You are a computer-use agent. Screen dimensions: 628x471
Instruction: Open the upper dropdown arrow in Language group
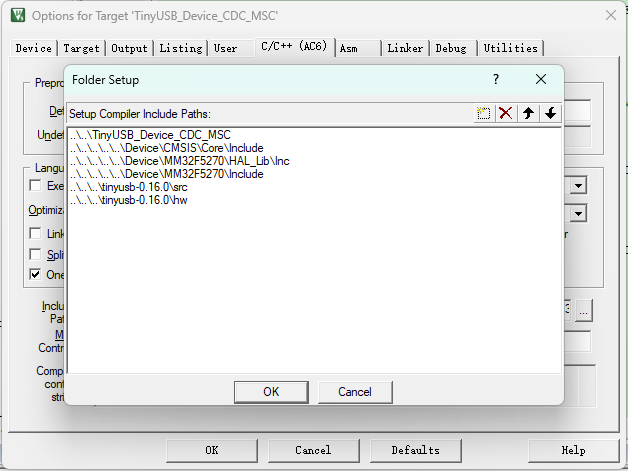pyautogui.click(x=578, y=185)
